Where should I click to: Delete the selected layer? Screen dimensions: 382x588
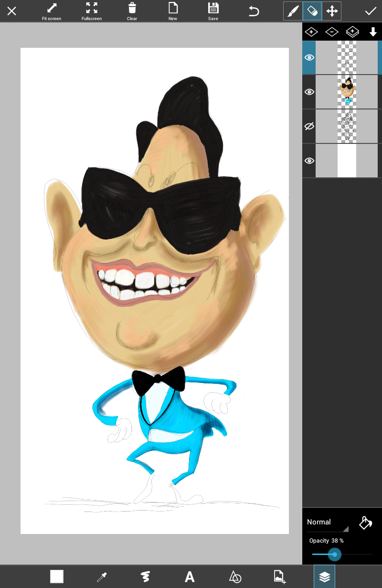click(x=332, y=32)
